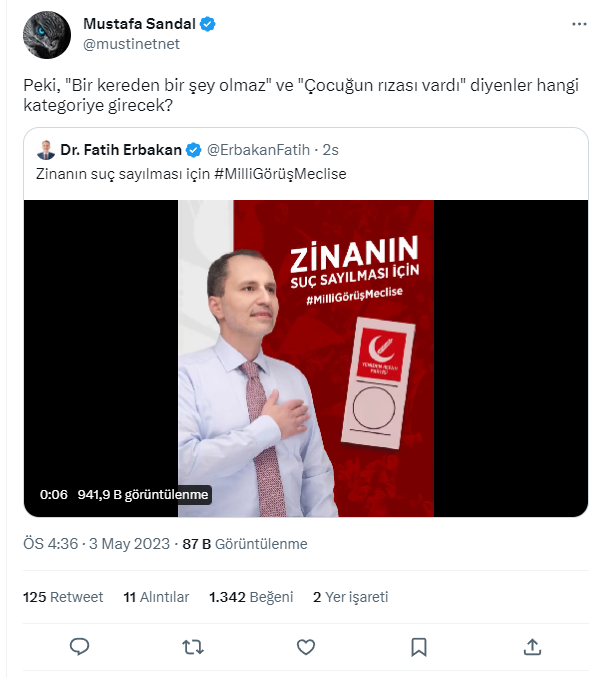Bookmark this tweet
Screen dimensions: 601x678
(x=419, y=647)
